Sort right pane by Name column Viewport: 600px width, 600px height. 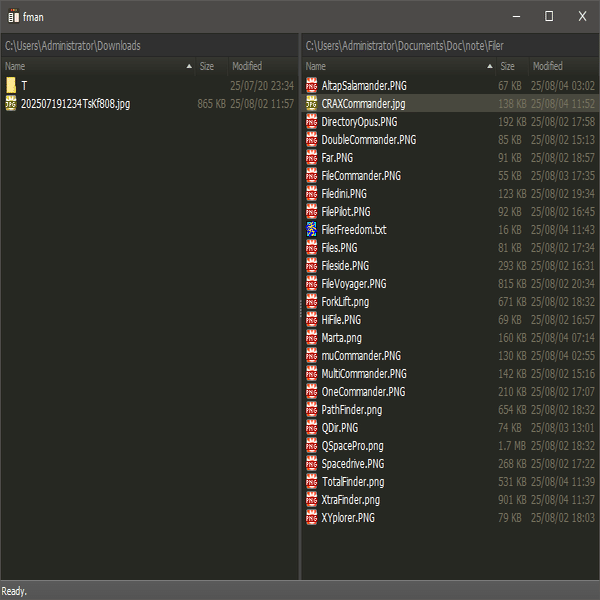tap(399, 66)
